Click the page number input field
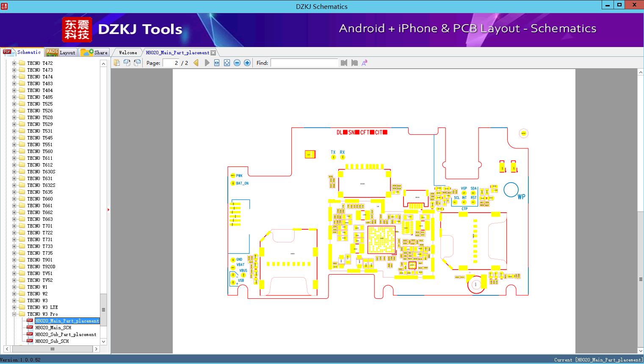This screenshot has height=364, width=644. (171, 63)
